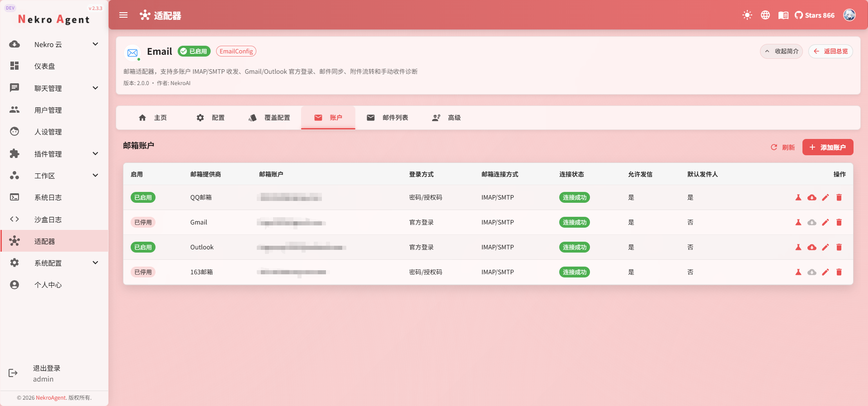This screenshot has height=406, width=868.
Task: Test the Gmail account with the flask icon
Action: click(798, 222)
